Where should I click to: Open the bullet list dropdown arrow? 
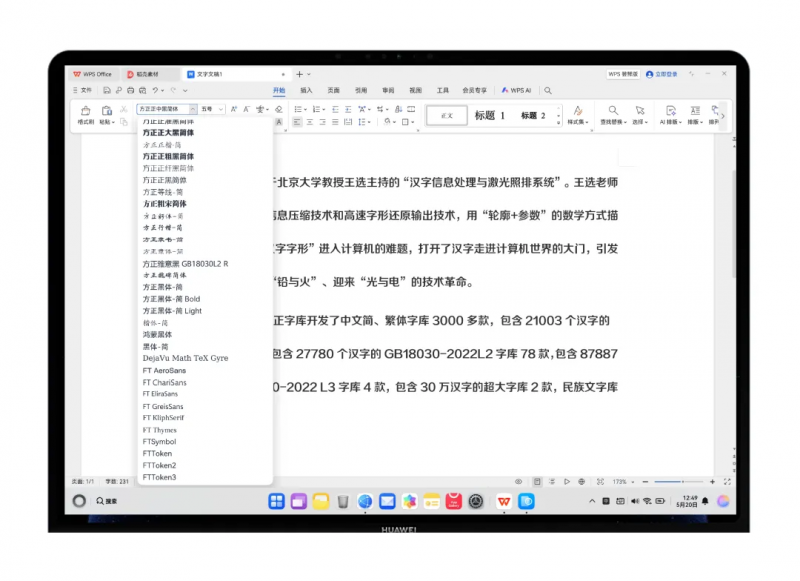click(305, 110)
